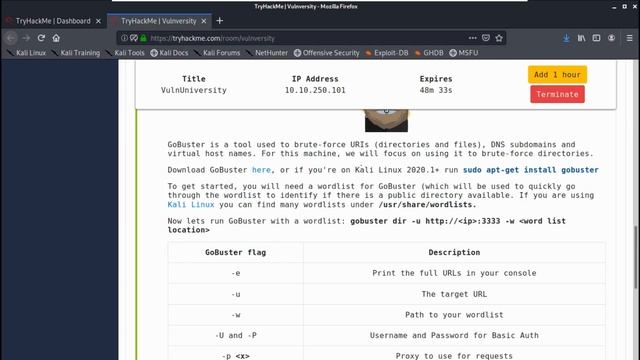Click the avatar image above GoBuster text
The width and height of the screenshot is (640, 360).
pos(386,120)
